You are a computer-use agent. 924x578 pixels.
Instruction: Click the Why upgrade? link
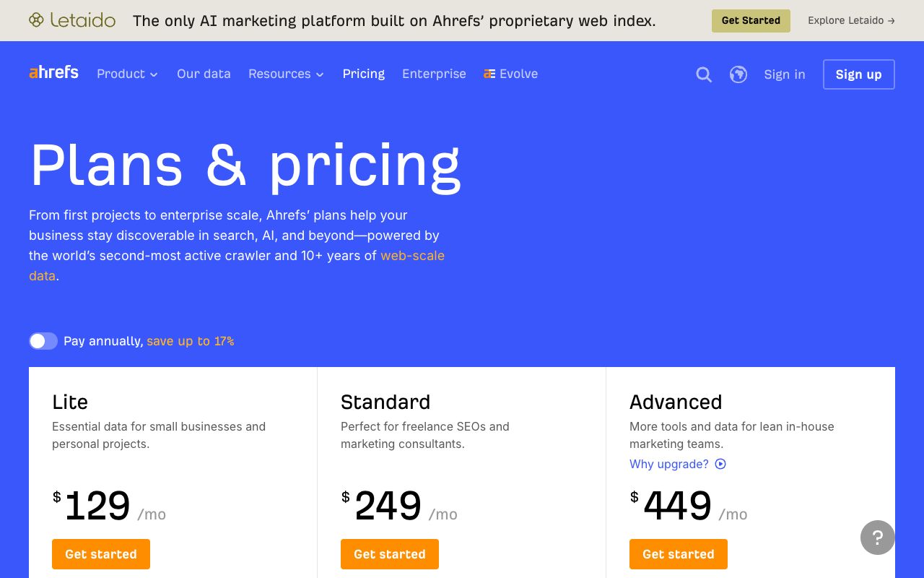669,464
